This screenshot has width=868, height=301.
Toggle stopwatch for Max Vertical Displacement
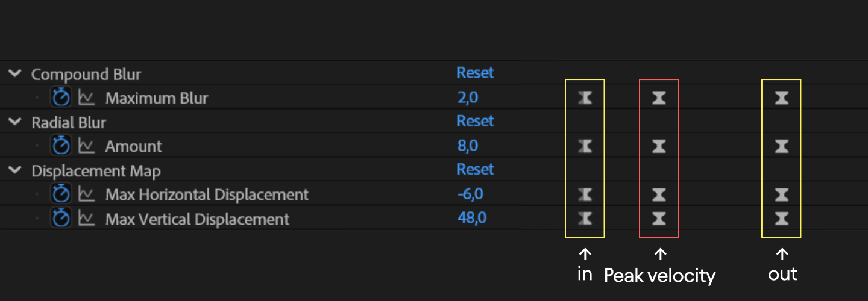pyautogui.click(x=61, y=218)
